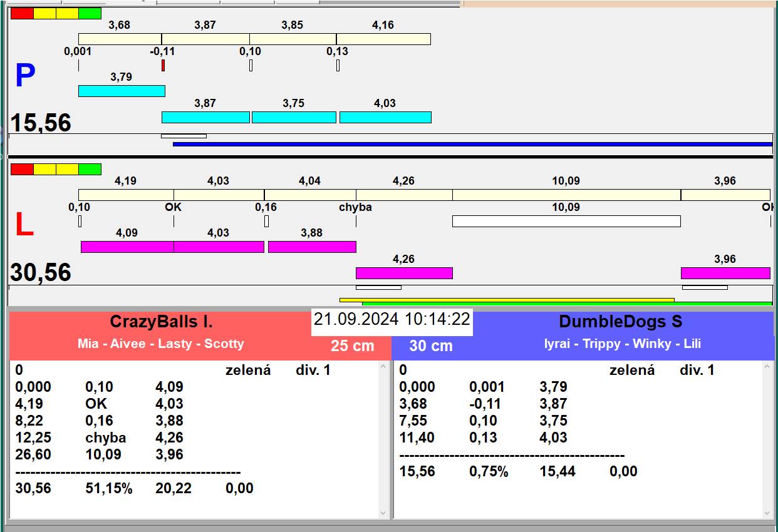778x532 pixels.
Task: Click the green start light in lane P
Action: pyautogui.click(x=90, y=13)
